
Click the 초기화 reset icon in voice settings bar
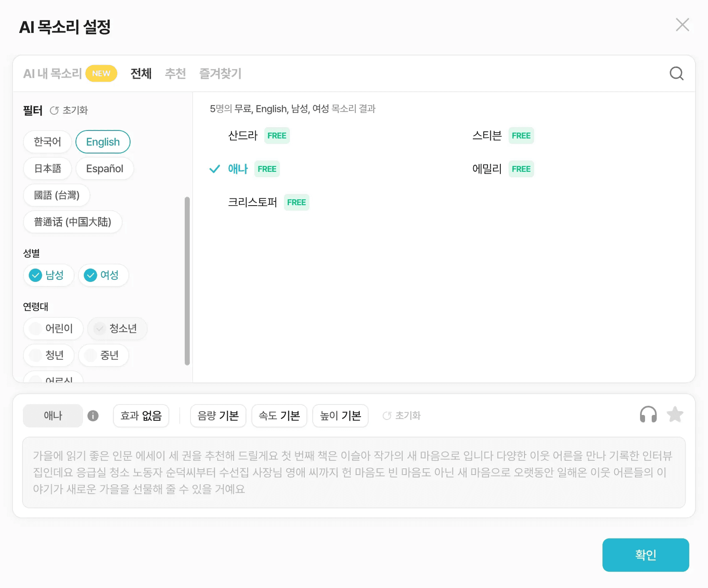(x=387, y=415)
